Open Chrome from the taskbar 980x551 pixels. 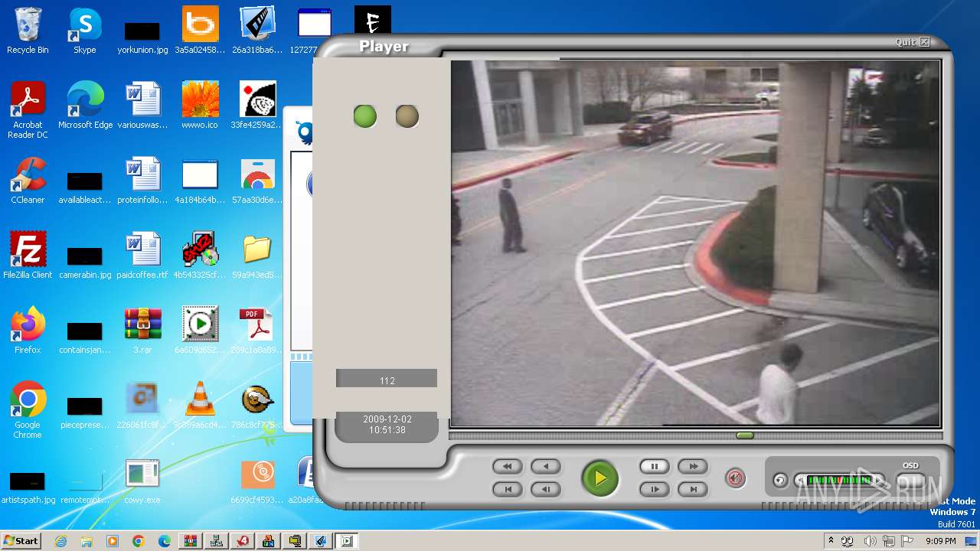(139, 541)
